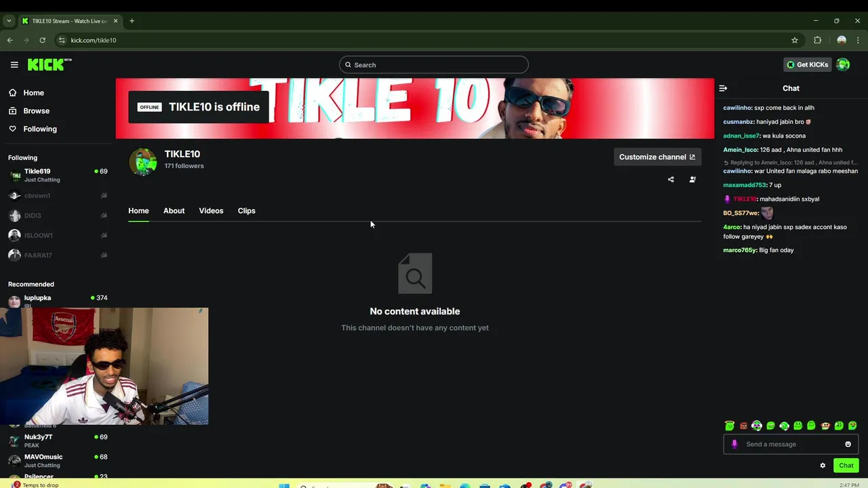Open the Chrome three-dot menu

[859, 40]
